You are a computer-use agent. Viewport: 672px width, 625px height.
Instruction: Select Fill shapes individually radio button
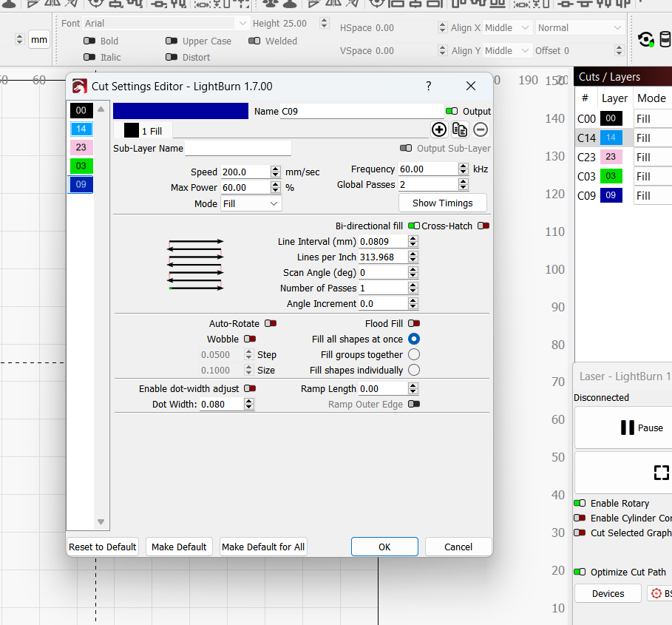point(414,370)
